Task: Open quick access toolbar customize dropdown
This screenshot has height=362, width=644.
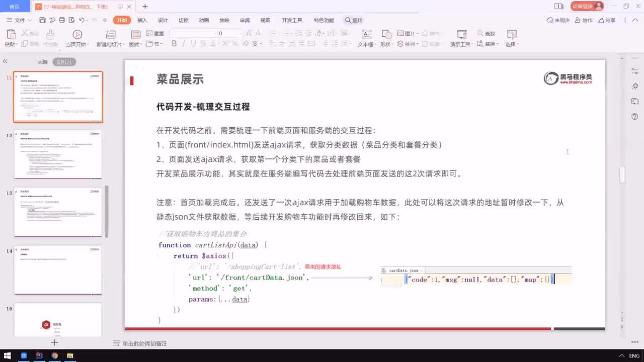Action: pos(105,20)
